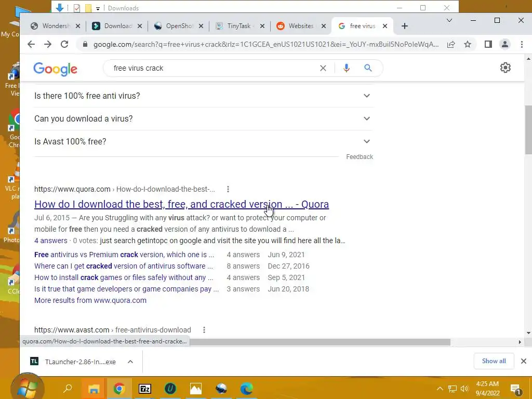Open the Chrome profile avatar
This screenshot has height=399, width=532.
(x=505, y=45)
